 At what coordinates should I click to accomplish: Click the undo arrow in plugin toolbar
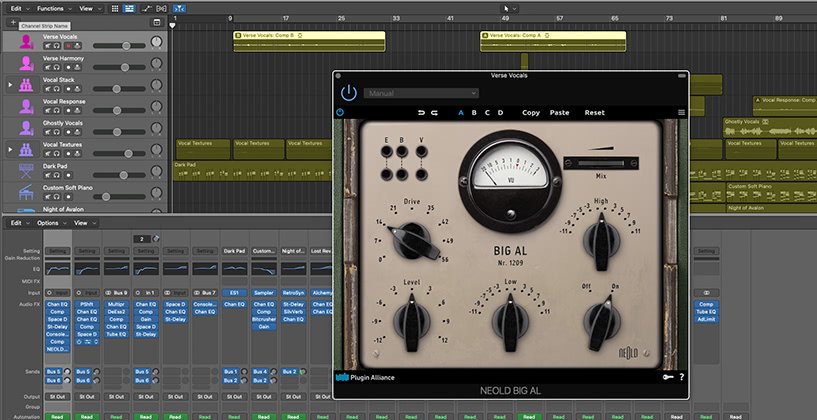click(421, 113)
